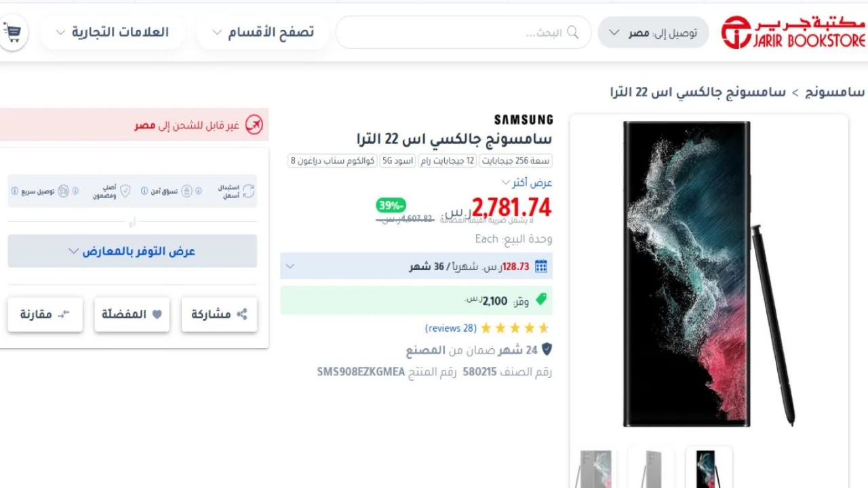Click the installment calendar icon
868x488 pixels.
pyautogui.click(x=541, y=266)
